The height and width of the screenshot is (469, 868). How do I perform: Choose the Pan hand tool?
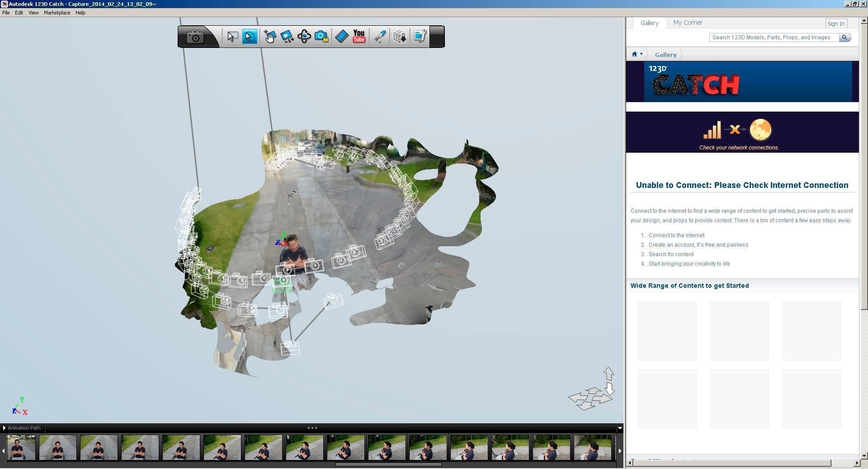click(269, 37)
